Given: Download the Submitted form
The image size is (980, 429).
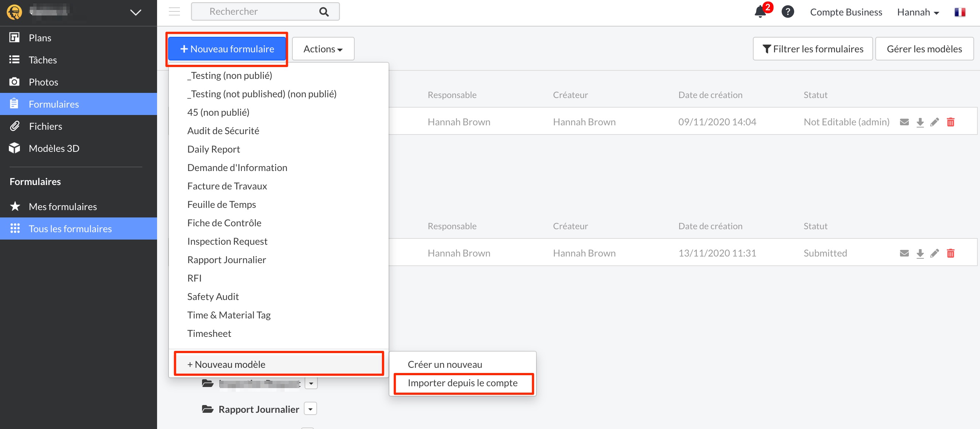Looking at the screenshot, I should tap(920, 253).
